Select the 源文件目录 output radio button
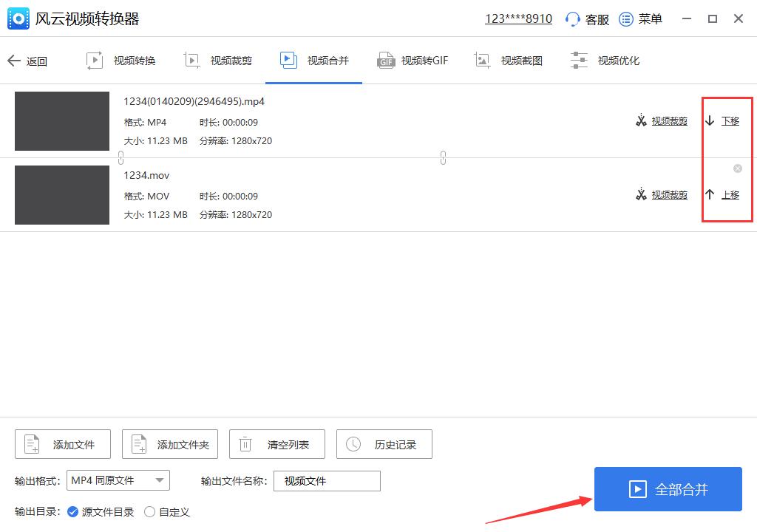 pyautogui.click(x=72, y=511)
